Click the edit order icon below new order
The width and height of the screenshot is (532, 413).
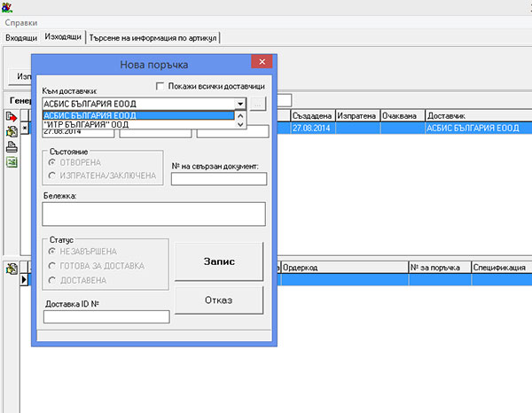tap(12, 132)
